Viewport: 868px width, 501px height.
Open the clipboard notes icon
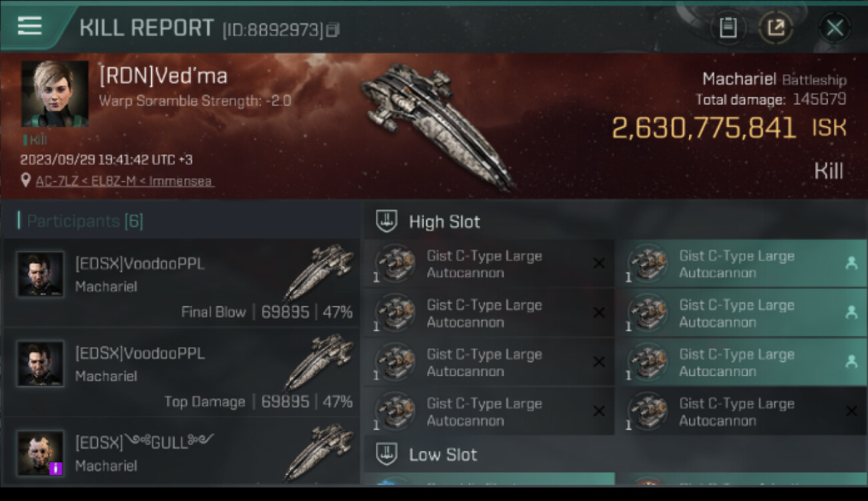click(728, 27)
